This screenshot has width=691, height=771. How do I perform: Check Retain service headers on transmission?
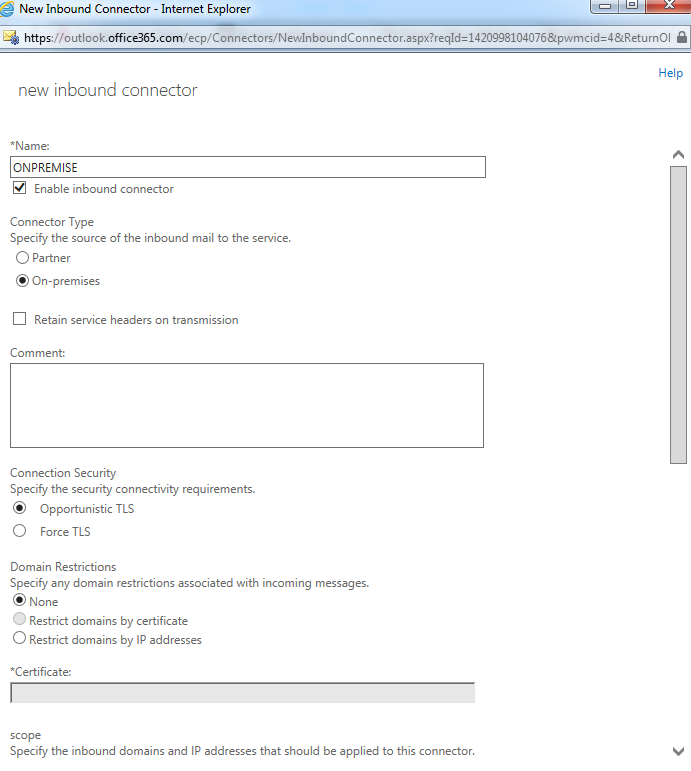tap(20, 319)
